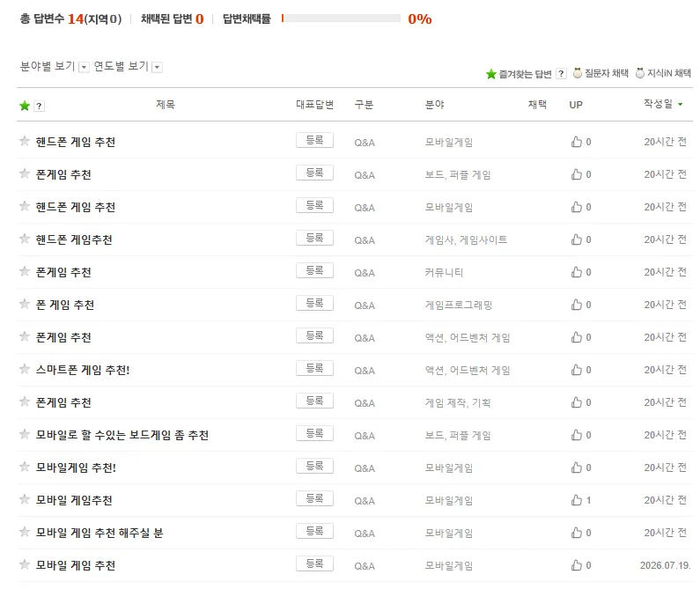
Task: Expand the 연도별 보기 dropdown
Action: click(x=157, y=68)
